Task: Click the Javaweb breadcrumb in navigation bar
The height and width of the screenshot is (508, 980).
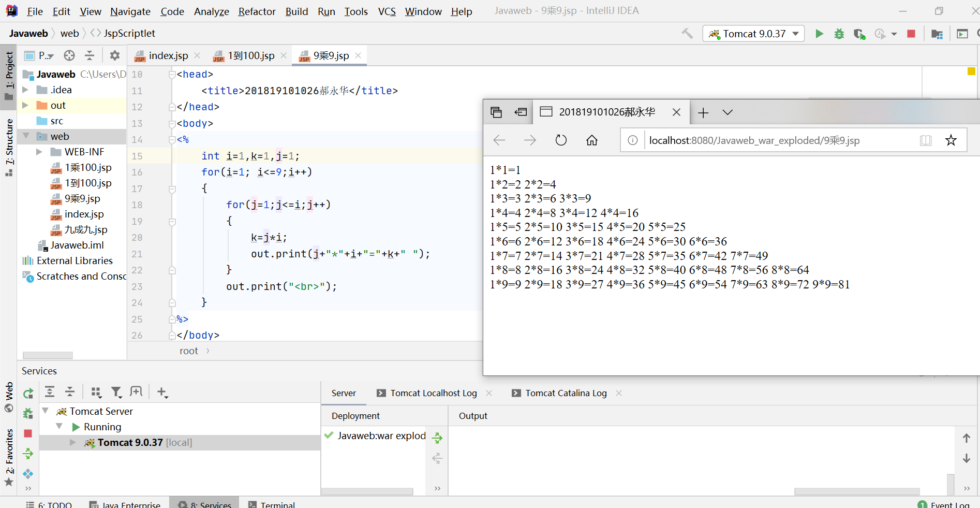Action: click(28, 34)
